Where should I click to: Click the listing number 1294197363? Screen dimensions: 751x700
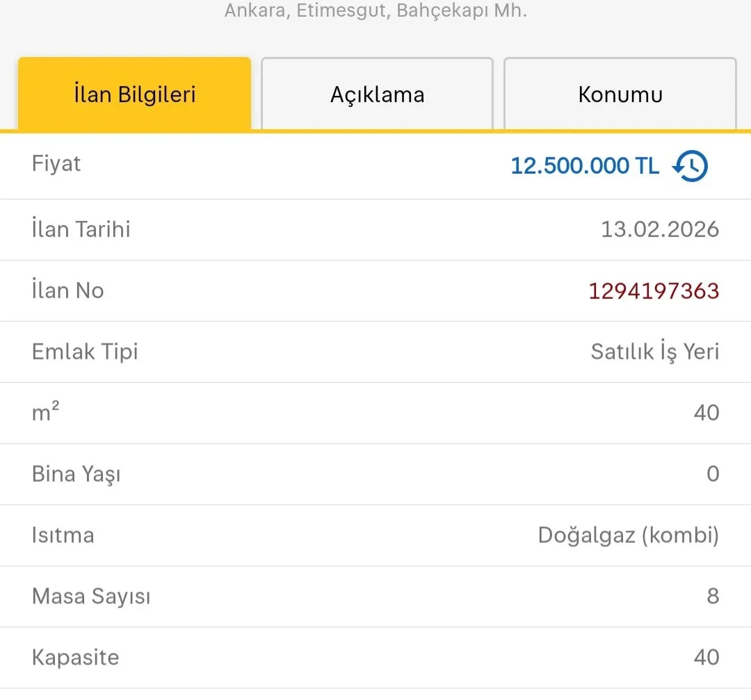coord(653,291)
